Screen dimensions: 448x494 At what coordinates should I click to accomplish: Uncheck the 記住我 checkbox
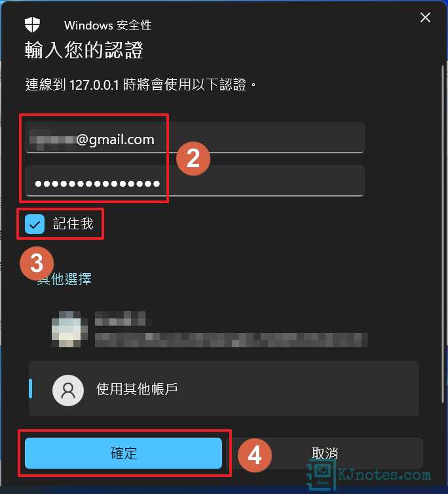click(35, 224)
